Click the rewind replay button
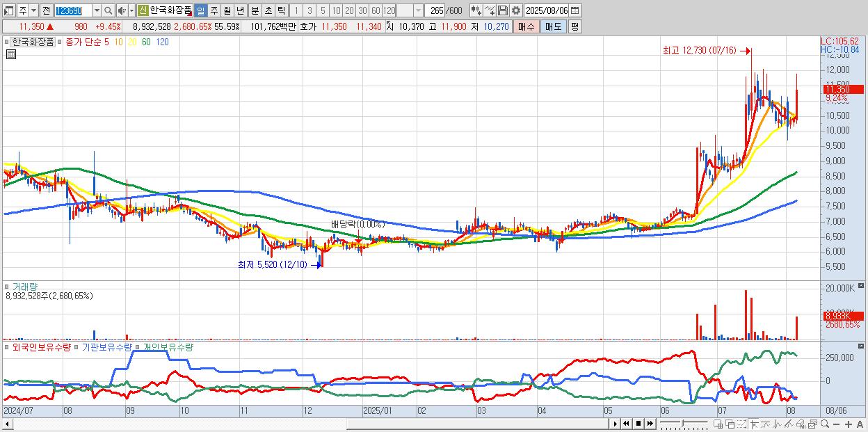The height and width of the screenshot is (432, 868). pos(626,424)
